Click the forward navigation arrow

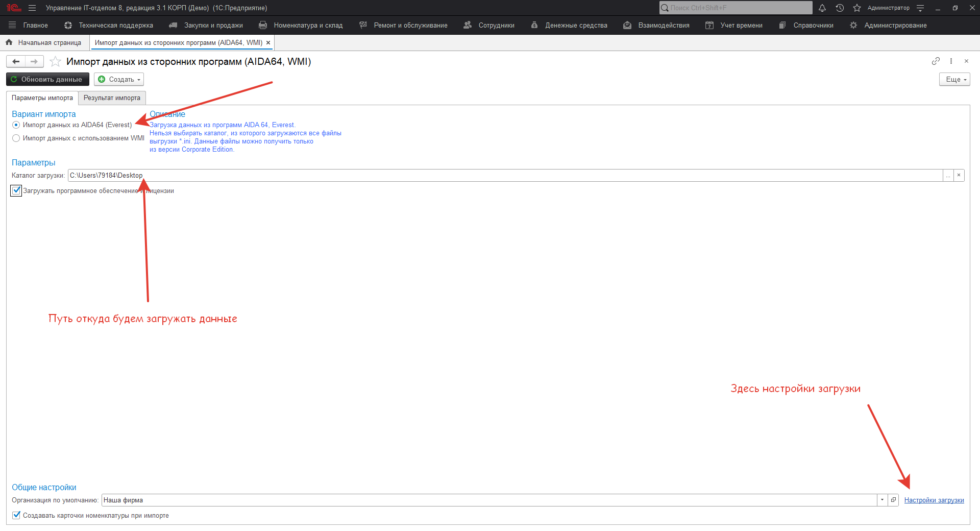point(34,62)
